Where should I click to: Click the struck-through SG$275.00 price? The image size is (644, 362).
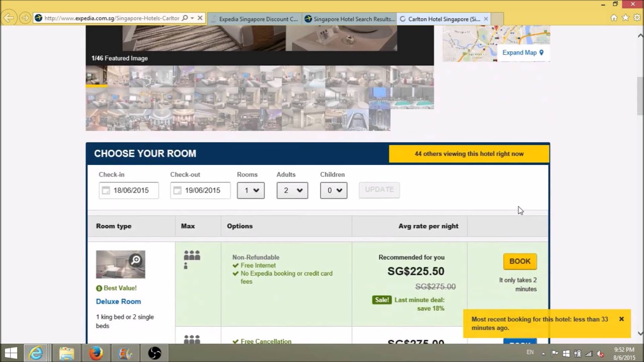(435, 287)
